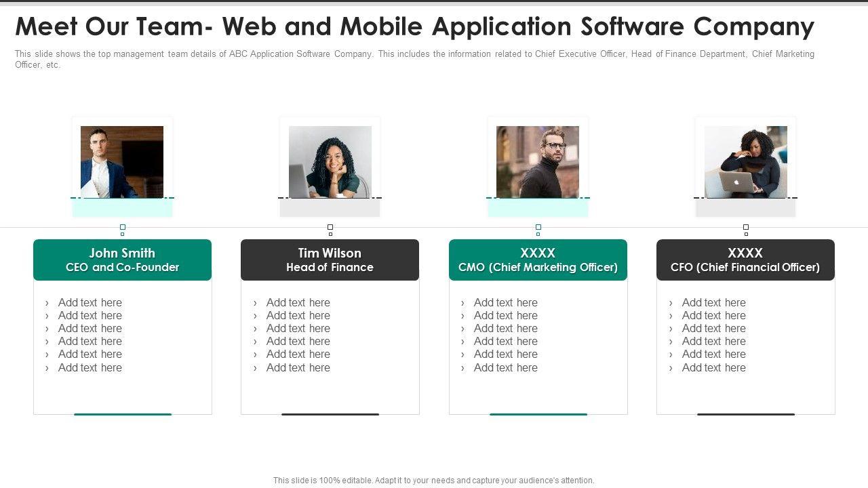The image size is (868, 488).
Task: Click last 'Add text here' bullet under Tim Wilson
Action: pos(298,368)
